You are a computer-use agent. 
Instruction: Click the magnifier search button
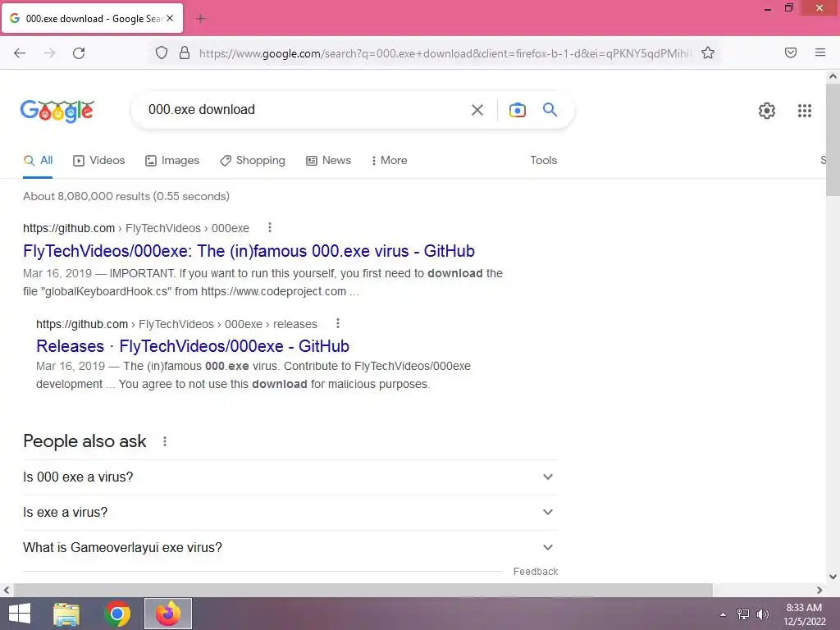coord(550,110)
